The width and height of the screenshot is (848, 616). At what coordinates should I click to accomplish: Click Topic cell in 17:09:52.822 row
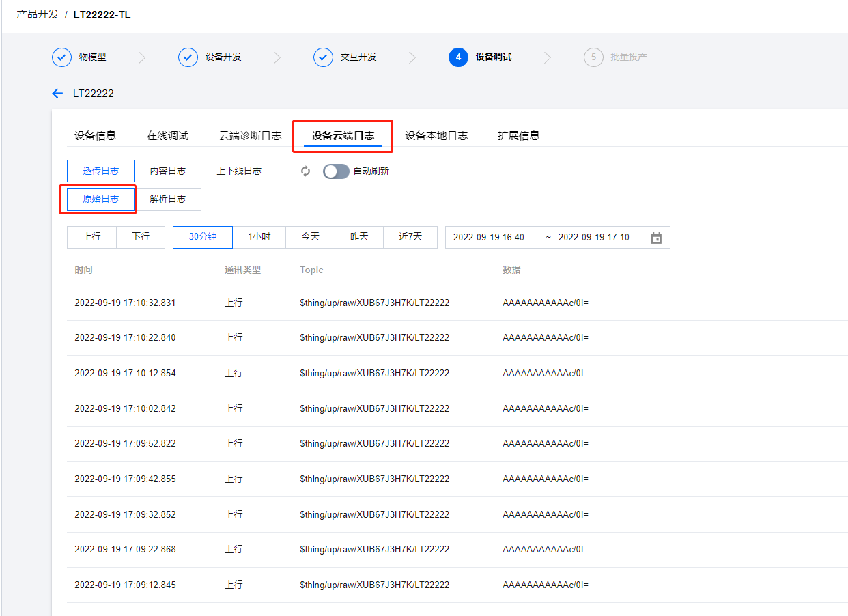pos(374,444)
